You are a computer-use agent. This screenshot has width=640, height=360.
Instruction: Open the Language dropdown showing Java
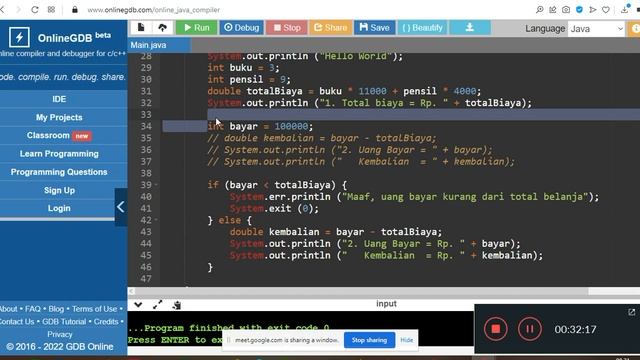596,29
